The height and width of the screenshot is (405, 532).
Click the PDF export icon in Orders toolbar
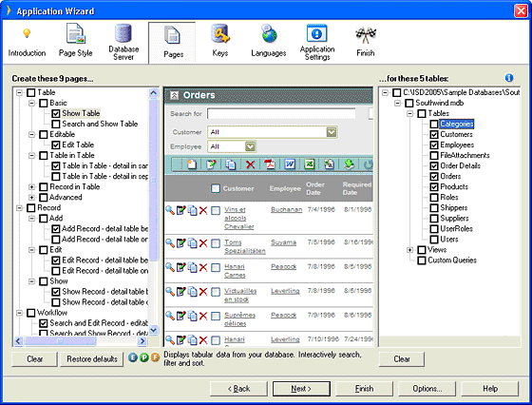(270, 164)
